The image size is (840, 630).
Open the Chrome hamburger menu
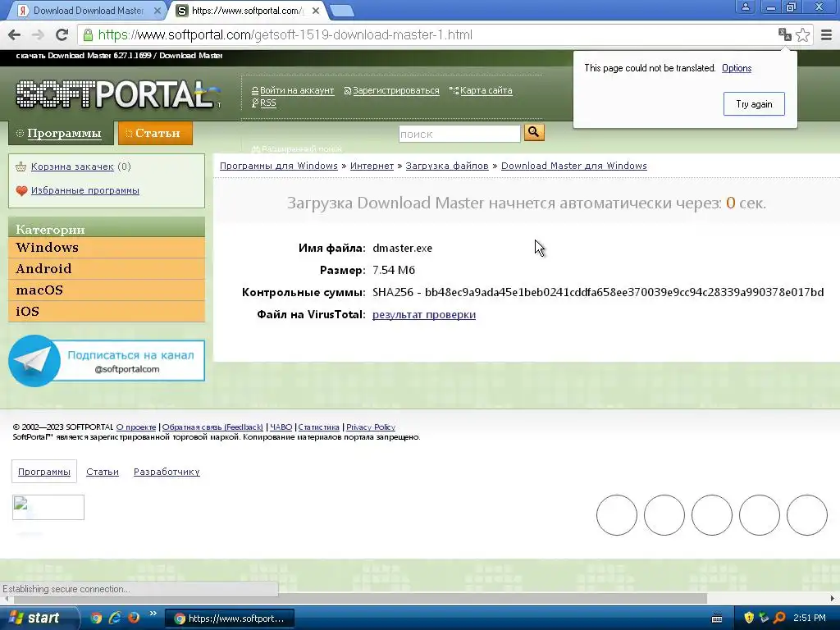pos(826,34)
